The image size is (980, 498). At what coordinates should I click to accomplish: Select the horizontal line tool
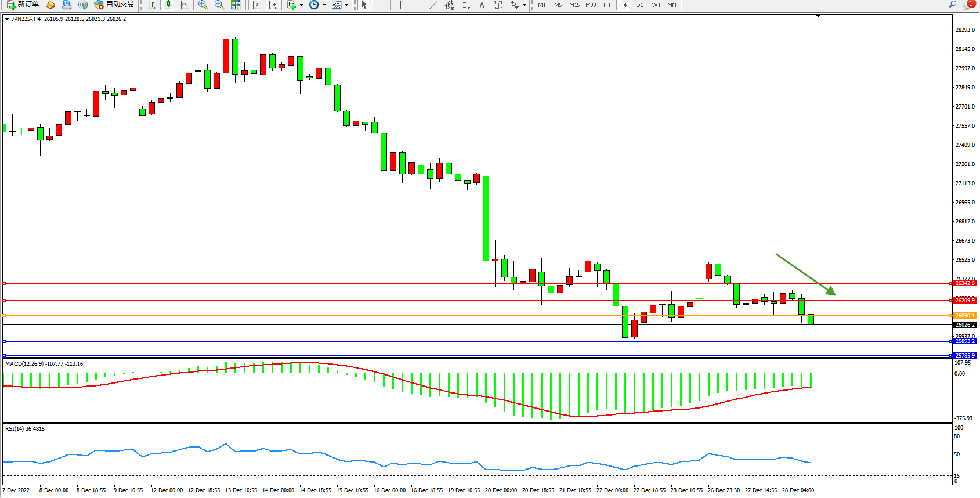(x=417, y=5)
